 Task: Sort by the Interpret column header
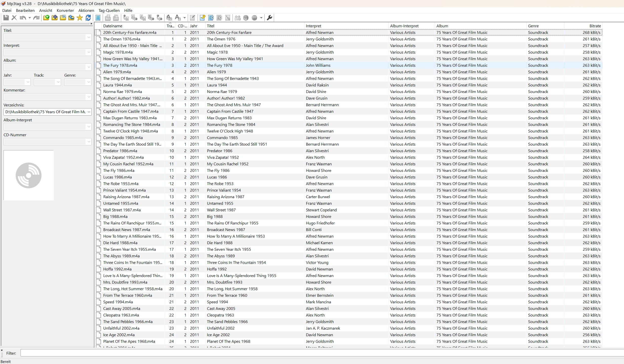(x=346, y=26)
